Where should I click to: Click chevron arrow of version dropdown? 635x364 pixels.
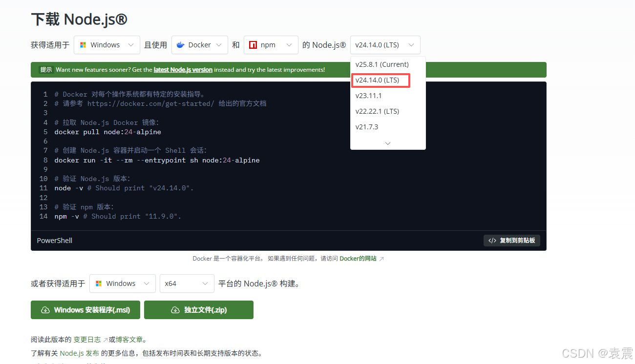411,45
